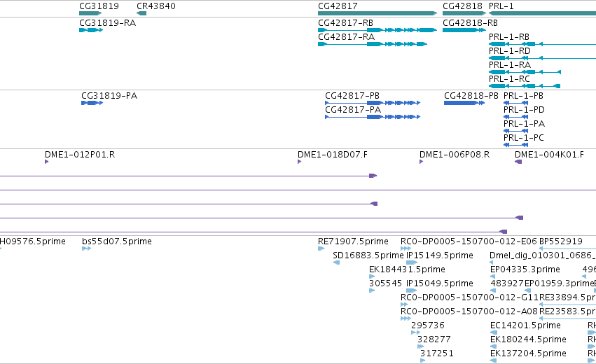Click the RE71907.5prime EST glyph
Image resolution: width=596 pixels, height=364 pixels.
(321, 248)
